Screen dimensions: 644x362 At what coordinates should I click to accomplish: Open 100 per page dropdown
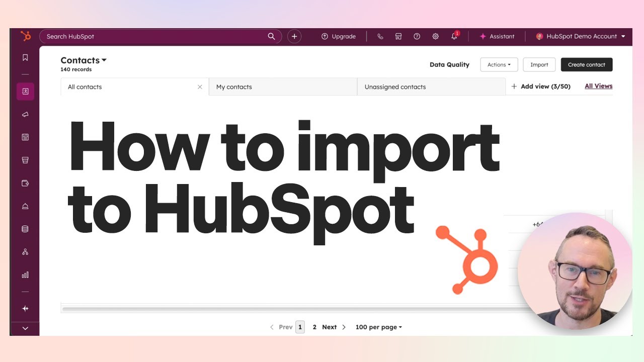click(x=379, y=327)
